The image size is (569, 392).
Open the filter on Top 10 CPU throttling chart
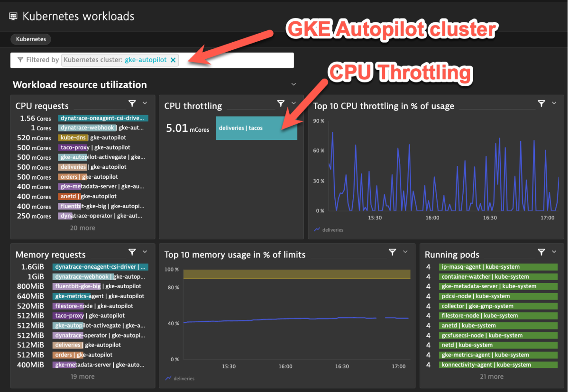tap(541, 103)
